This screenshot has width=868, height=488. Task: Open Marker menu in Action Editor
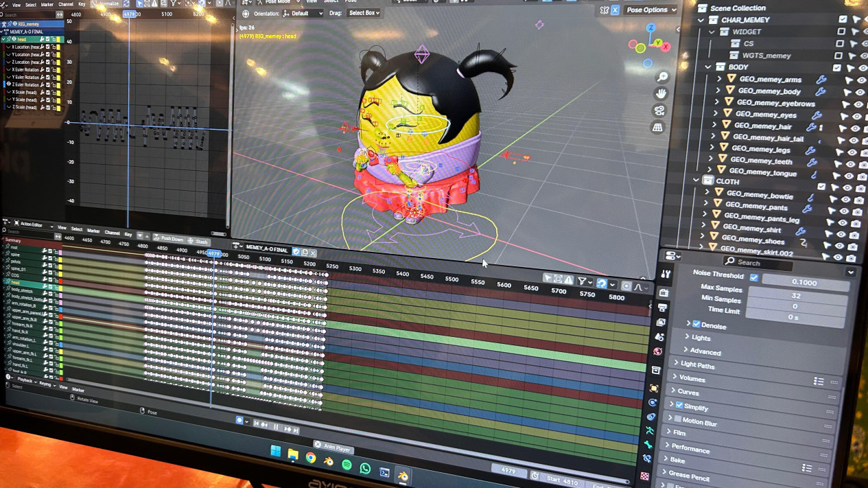[x=93, y=231]
